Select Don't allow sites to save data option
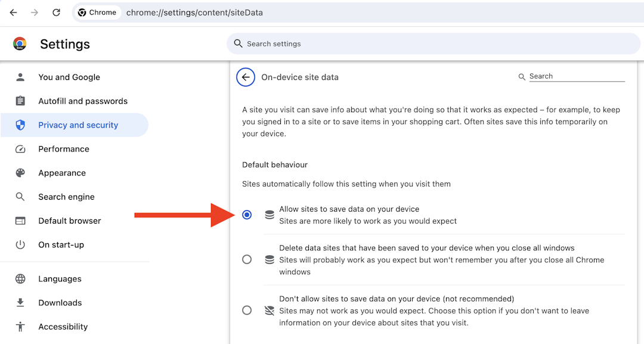Image resolution: width=644 pixels, height=344 pixels. 247,310
